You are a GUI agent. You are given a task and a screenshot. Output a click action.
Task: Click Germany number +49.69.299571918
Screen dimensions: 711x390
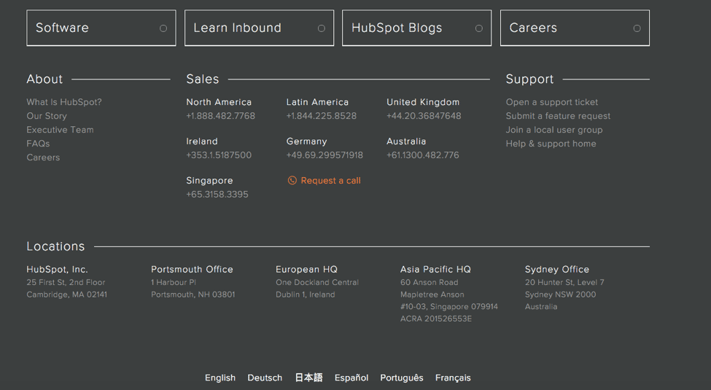[x=325, y=155]
